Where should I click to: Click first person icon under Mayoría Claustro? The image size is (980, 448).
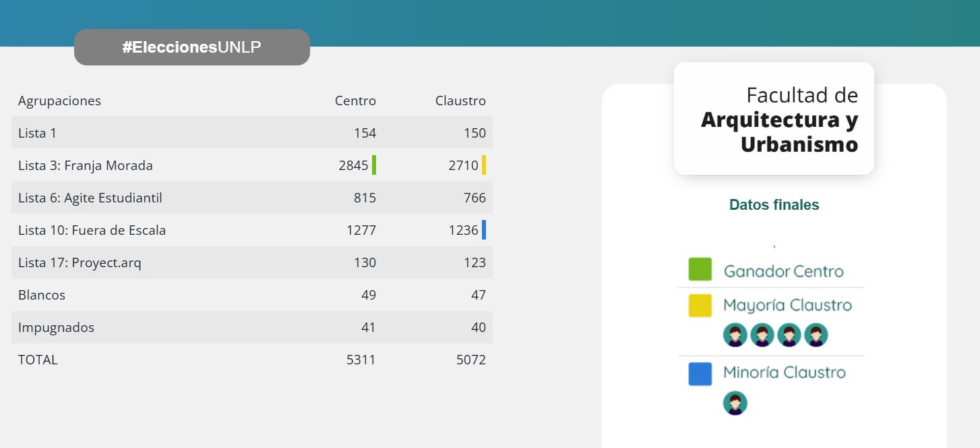(x=735, y=335)
